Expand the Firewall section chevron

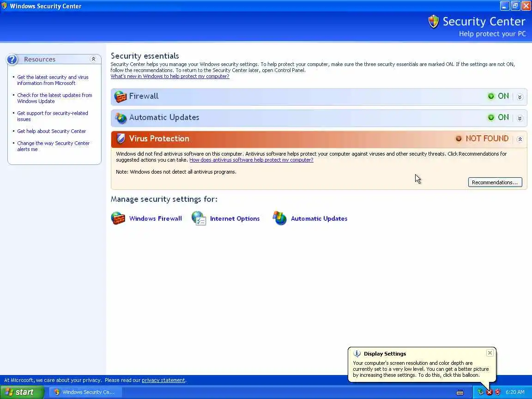[x=520, y=97]
